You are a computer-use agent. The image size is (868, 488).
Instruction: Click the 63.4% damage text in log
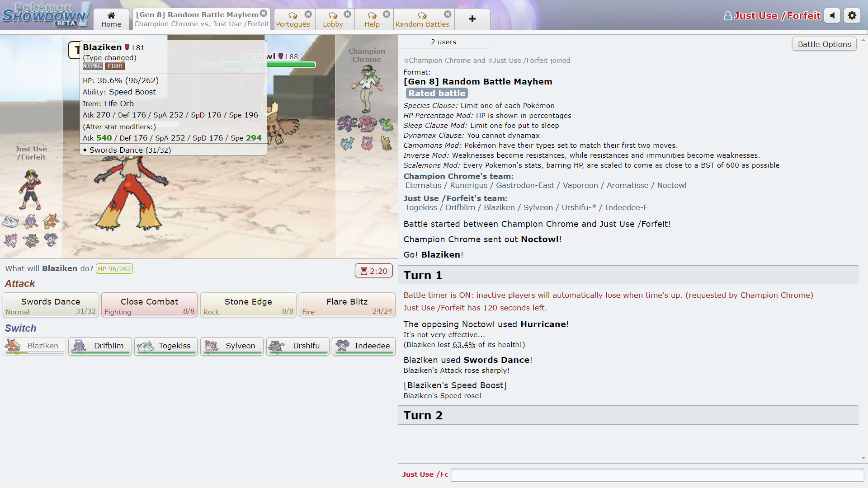pos(464,345)
